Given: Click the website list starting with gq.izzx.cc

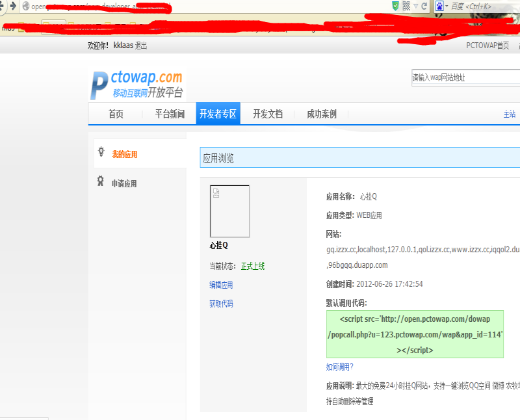Looking at the screenshot, I should click(x=423, y=250).
